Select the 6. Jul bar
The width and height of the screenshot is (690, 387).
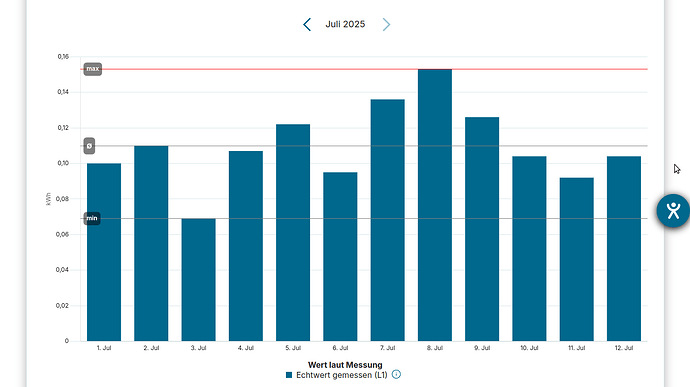click(x=340, y=257)
